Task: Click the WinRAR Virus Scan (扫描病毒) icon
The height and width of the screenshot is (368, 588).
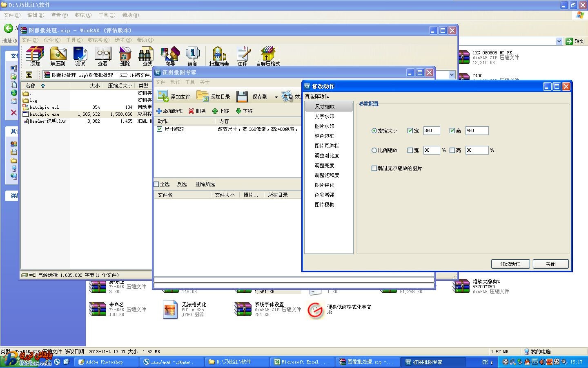Action: pos(219,56)
